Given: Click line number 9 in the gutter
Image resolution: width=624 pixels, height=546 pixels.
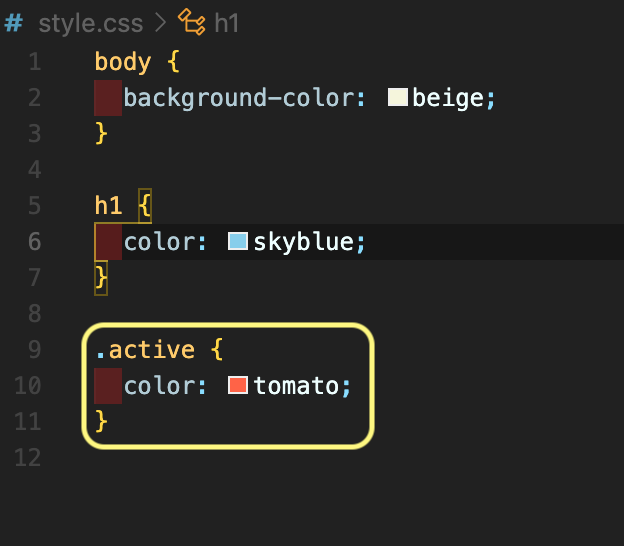Looking at the screenshot, I should tap(35, 350).
